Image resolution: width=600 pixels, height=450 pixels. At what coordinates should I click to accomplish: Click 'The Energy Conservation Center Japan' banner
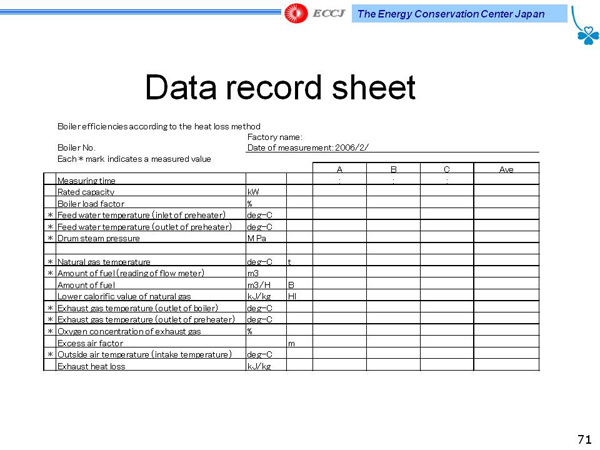click(x=459, y=14)
